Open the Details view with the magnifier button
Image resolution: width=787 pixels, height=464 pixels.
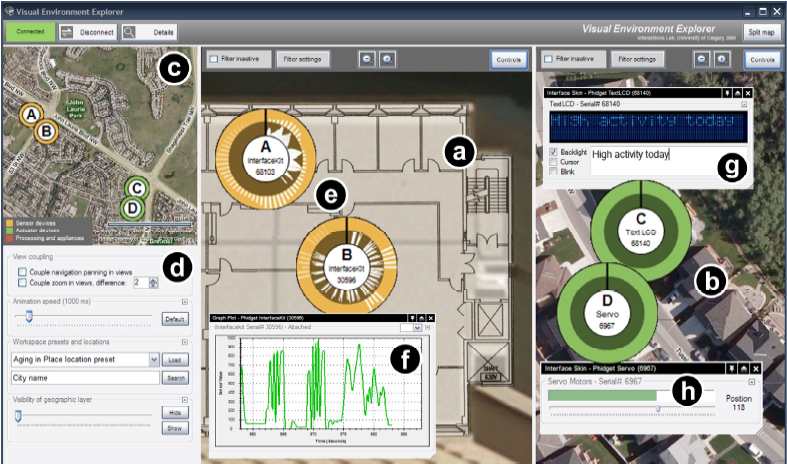click(149, 32)
